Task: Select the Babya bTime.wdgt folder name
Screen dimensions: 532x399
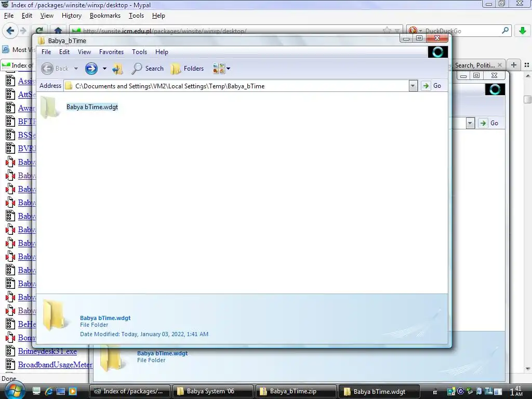Action: 92,107
